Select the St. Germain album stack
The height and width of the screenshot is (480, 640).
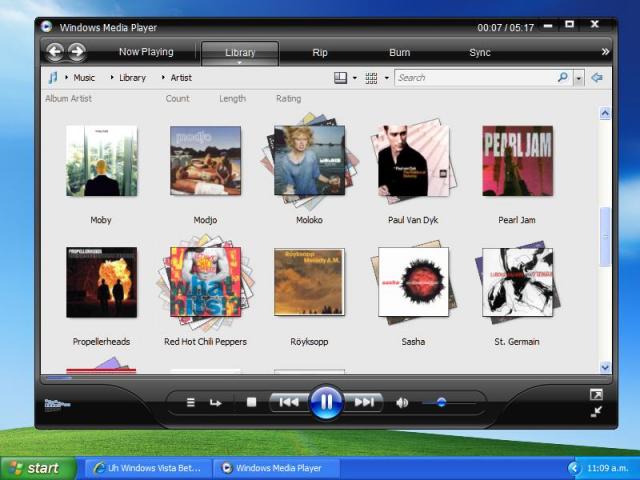[518, 282]
